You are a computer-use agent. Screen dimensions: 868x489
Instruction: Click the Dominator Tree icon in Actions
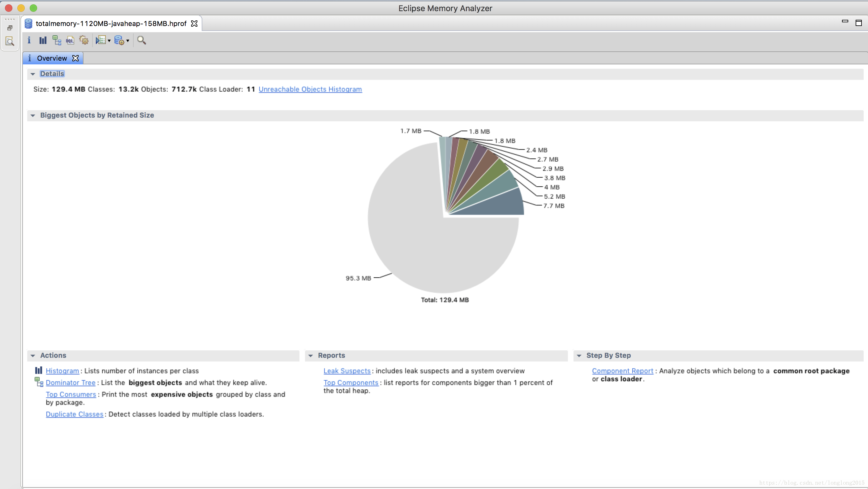(39, 382)
